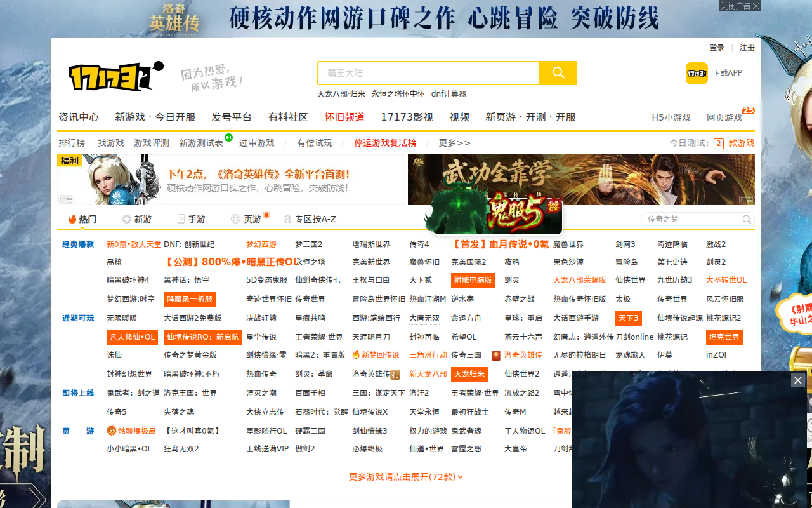The image size is (812, 508).
Task: Open the 17173 download APP icon
Action: point(697,73)
